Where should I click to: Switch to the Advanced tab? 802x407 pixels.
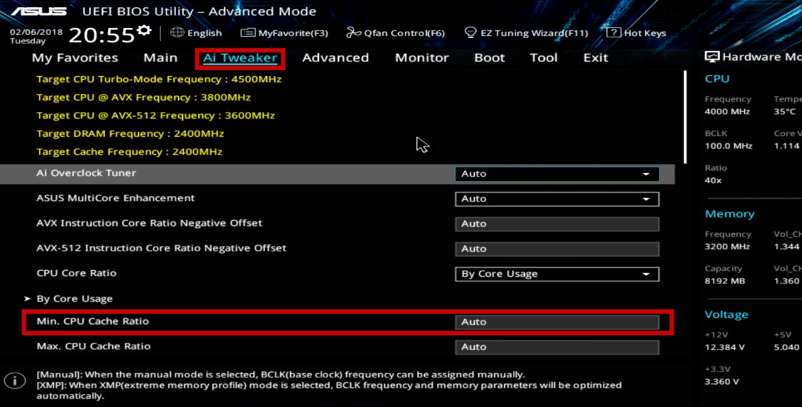pyautogui.click(x=335, y=58)
